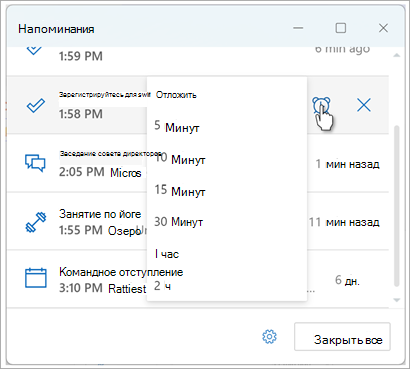Click the meeting chat icon at 2:05 PM

[x=35, y=163]
